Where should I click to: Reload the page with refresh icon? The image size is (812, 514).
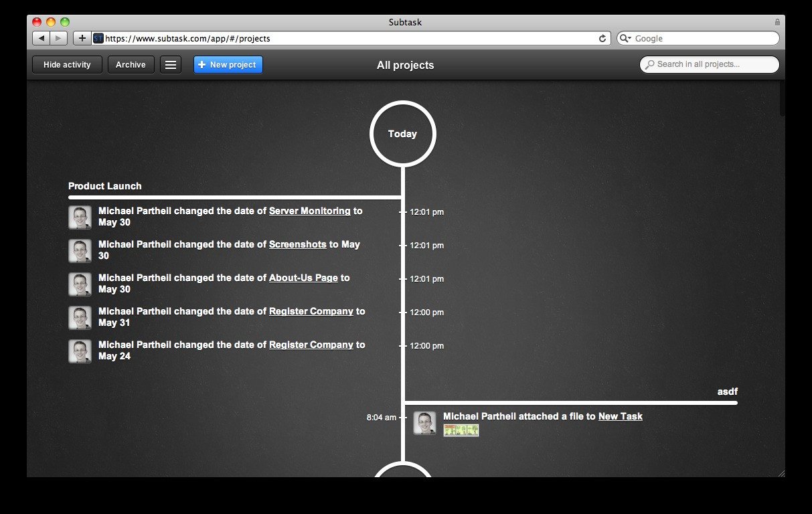602,39
